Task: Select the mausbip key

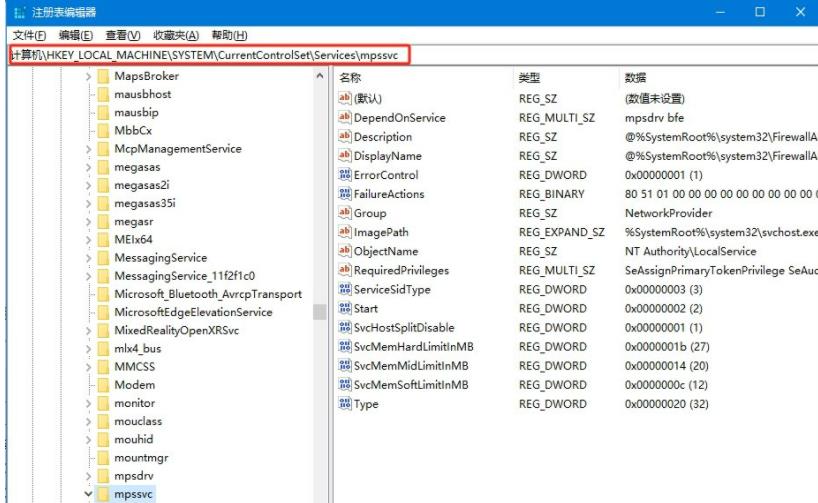Action: pyautogui.click(x=136, y=113)
